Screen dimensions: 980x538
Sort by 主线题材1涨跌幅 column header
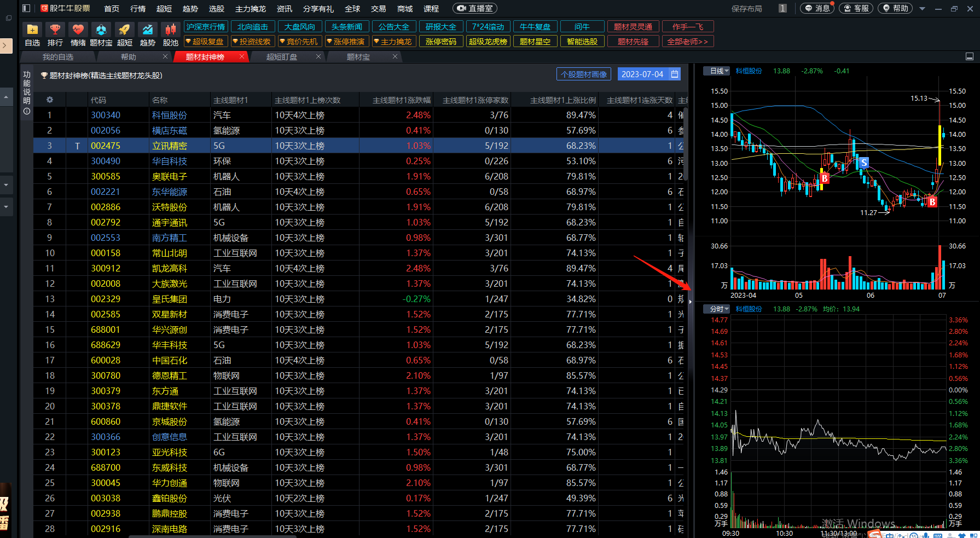coord(402,100)
